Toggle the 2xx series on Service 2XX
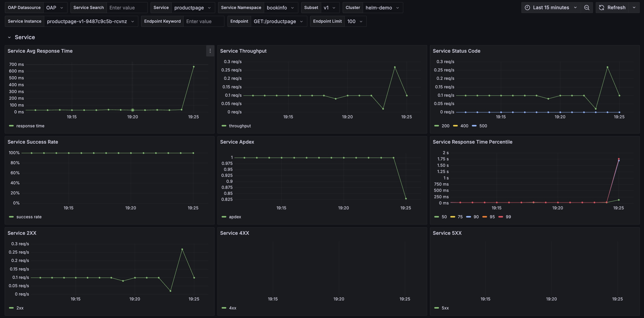 coord(20,308)
